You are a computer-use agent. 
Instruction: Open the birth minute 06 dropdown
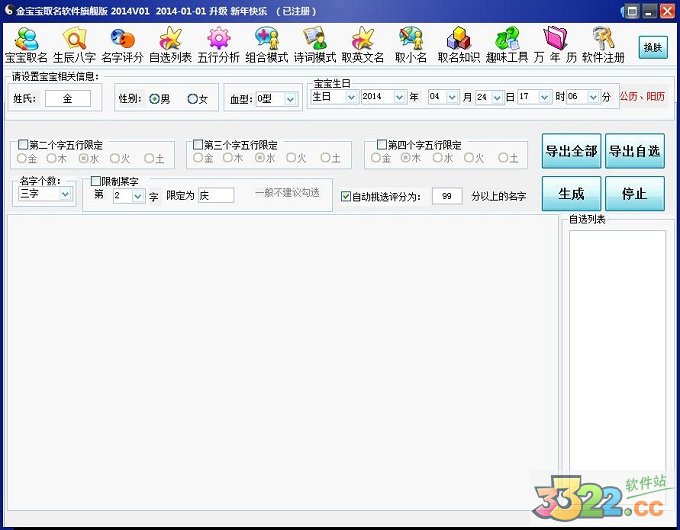click(x=593, y=97)
